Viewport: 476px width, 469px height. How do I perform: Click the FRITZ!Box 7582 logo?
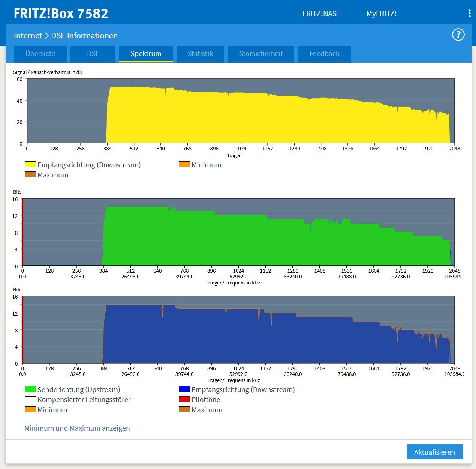61,14
